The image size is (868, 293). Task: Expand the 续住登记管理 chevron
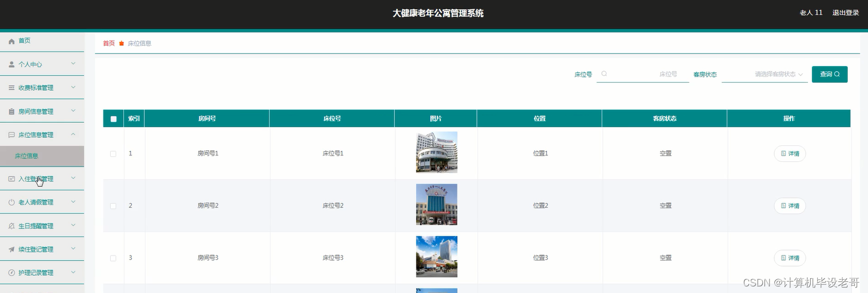pyautogui.click(x=73, y=249)
